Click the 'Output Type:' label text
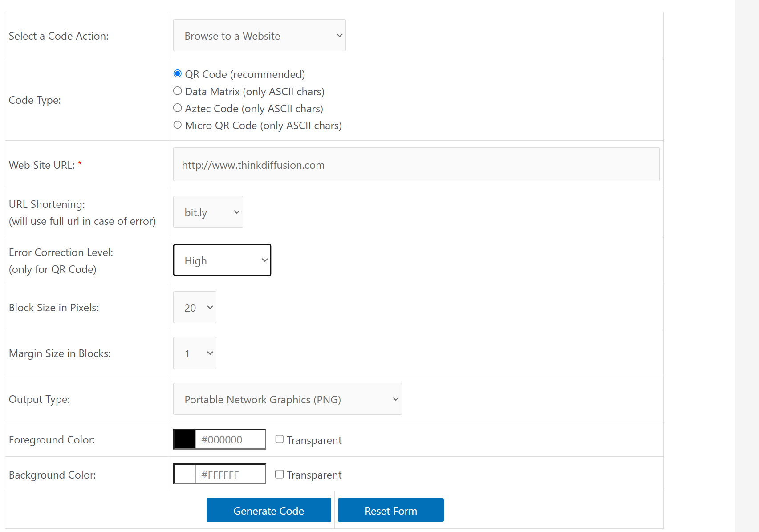Screen dimensions: 759x532 pos(39,399)
